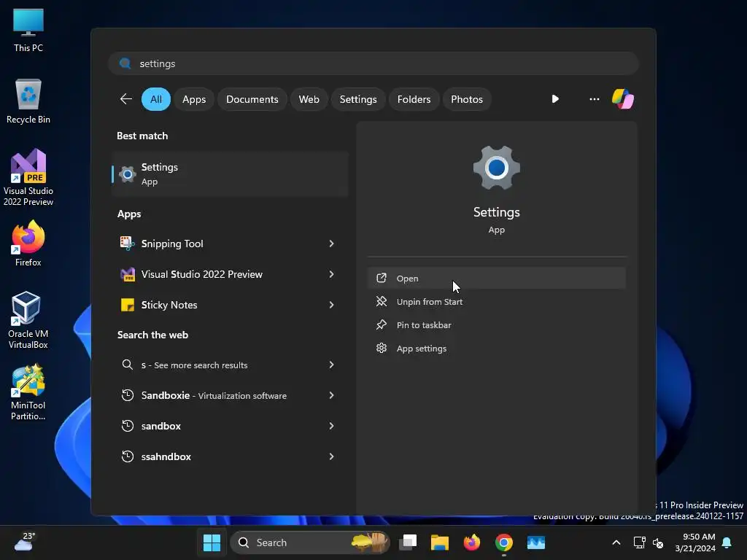
Task: Click the Search the web heading
Action: tap(153, 335)
